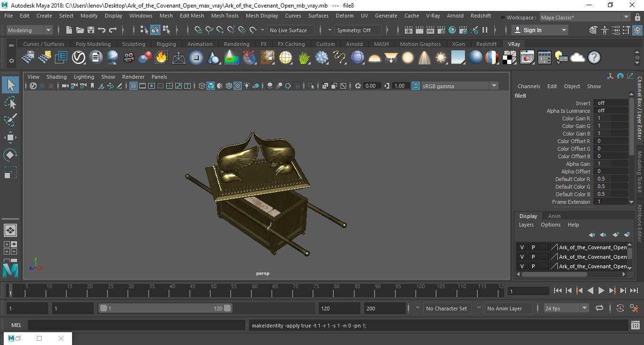Open the Symmetry: Off dropdown
644x345 pixels.
(358, 30)
